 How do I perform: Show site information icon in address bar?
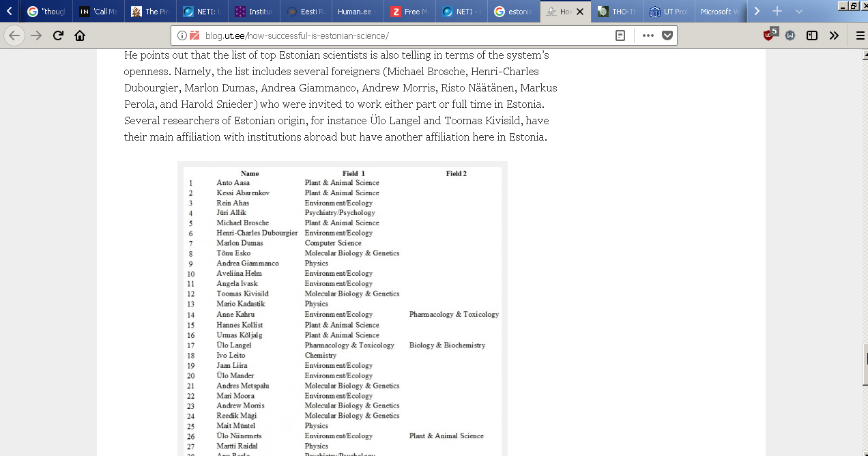pos(182,35)
